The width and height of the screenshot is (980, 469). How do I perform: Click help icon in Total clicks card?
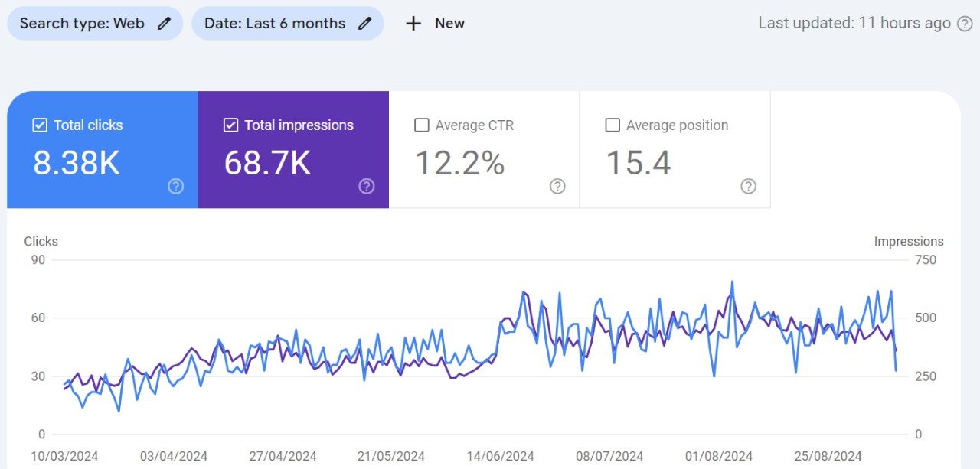(x=176, y=186)
